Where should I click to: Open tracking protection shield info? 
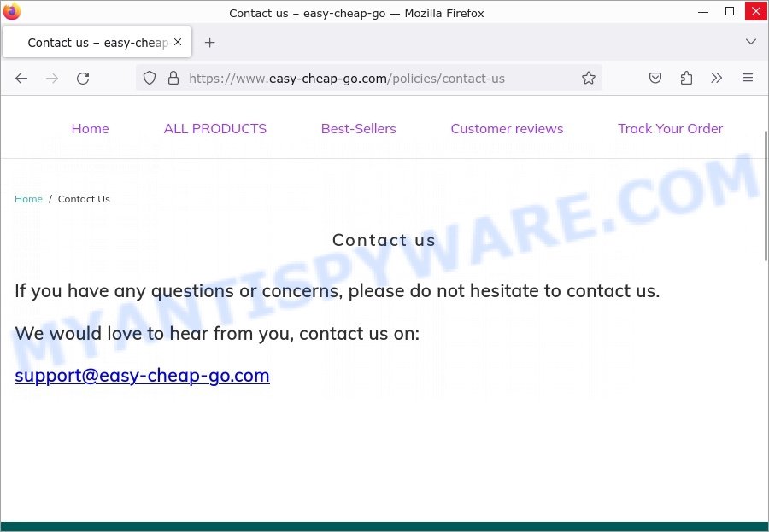tap(150, 78)
